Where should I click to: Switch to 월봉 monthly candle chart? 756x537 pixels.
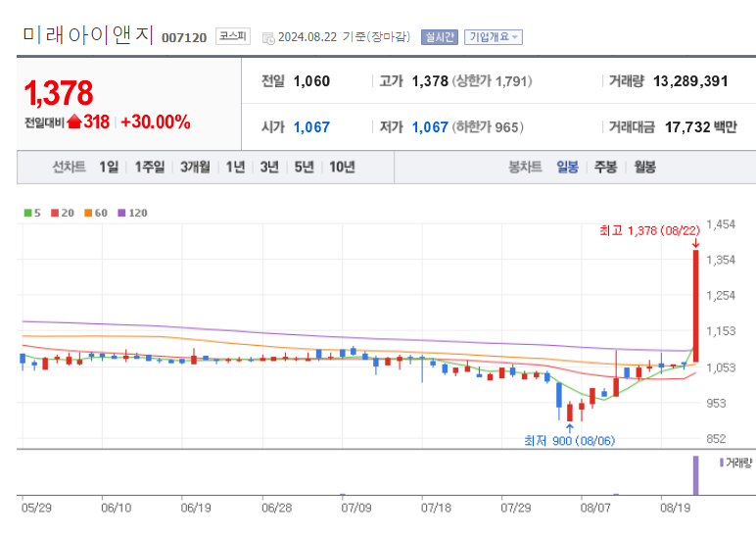point(644,167)
